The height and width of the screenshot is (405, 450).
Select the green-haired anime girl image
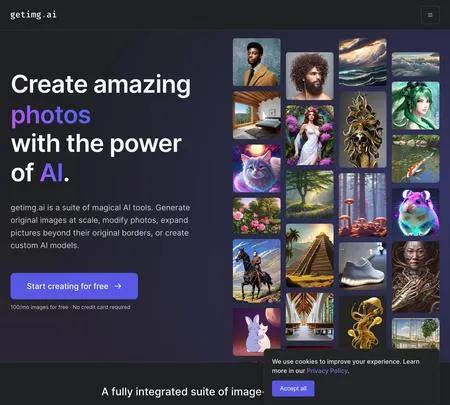coord(416,106)
